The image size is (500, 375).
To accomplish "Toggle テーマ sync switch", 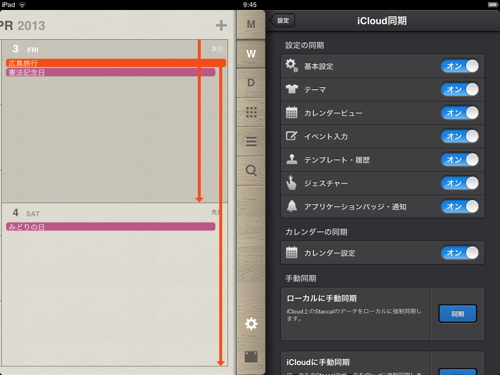I will pos(460,89).
